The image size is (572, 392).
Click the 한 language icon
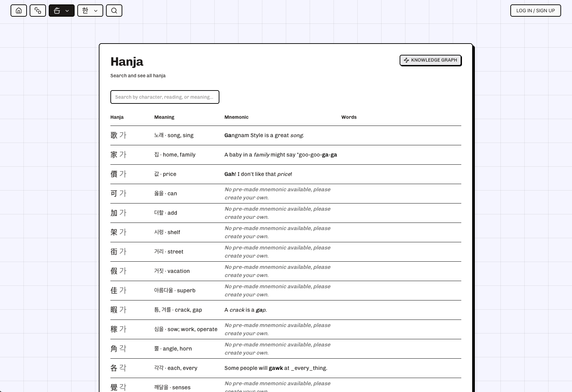click(85, 11)
